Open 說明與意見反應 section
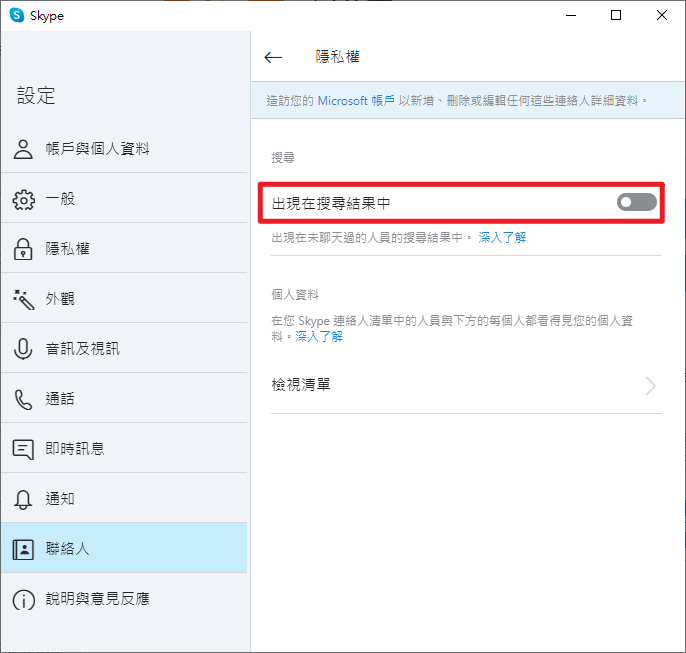The height and width of the screenshot is (653, 686). tap(124, 599)
